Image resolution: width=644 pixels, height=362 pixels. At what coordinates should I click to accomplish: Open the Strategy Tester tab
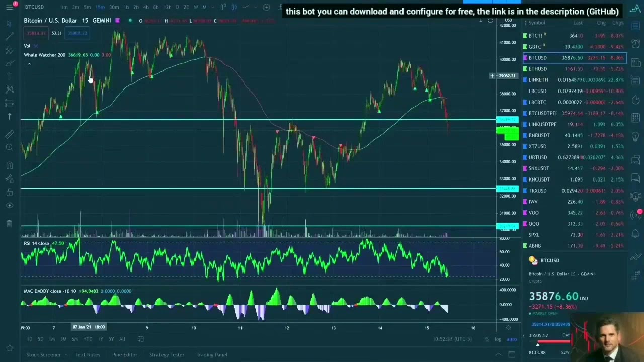[167, 355]
